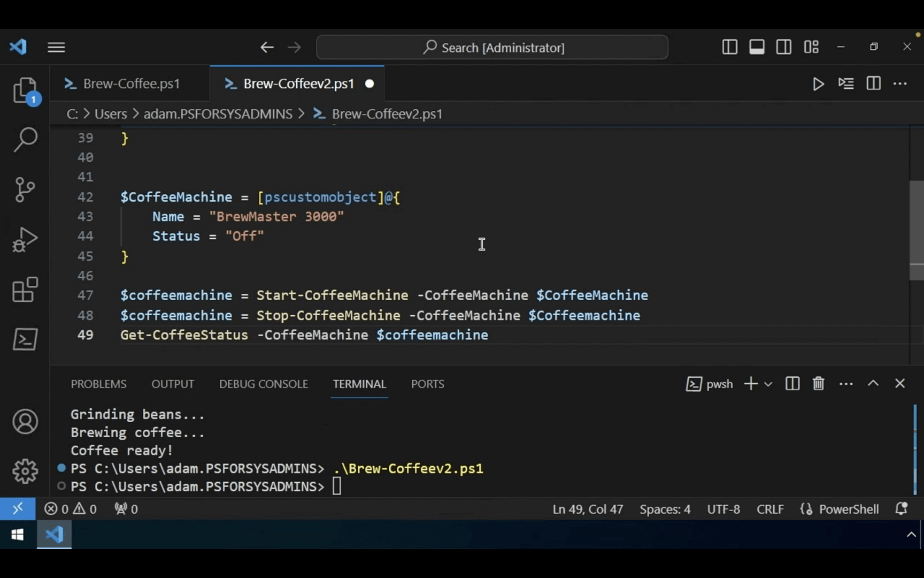Split the terminal pane
This screenshot has width=924, height=578.
(x=792, y=384)
